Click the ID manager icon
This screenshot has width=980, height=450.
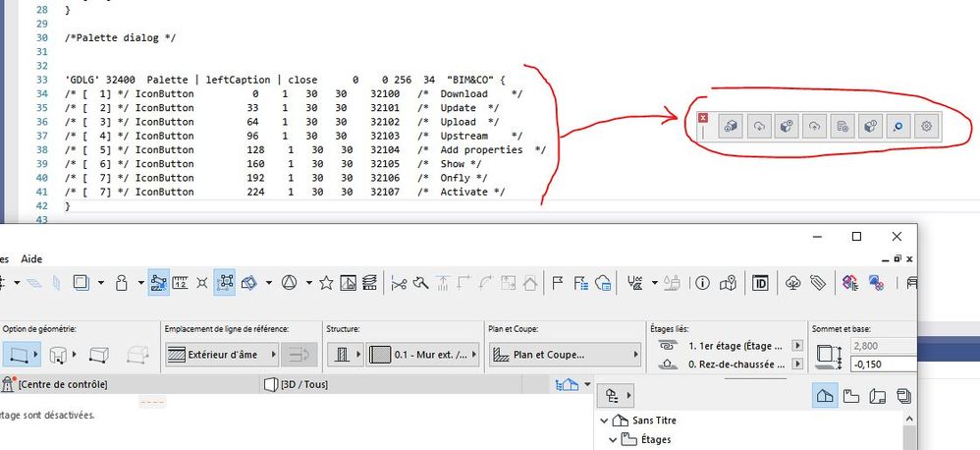pos(760,283)
